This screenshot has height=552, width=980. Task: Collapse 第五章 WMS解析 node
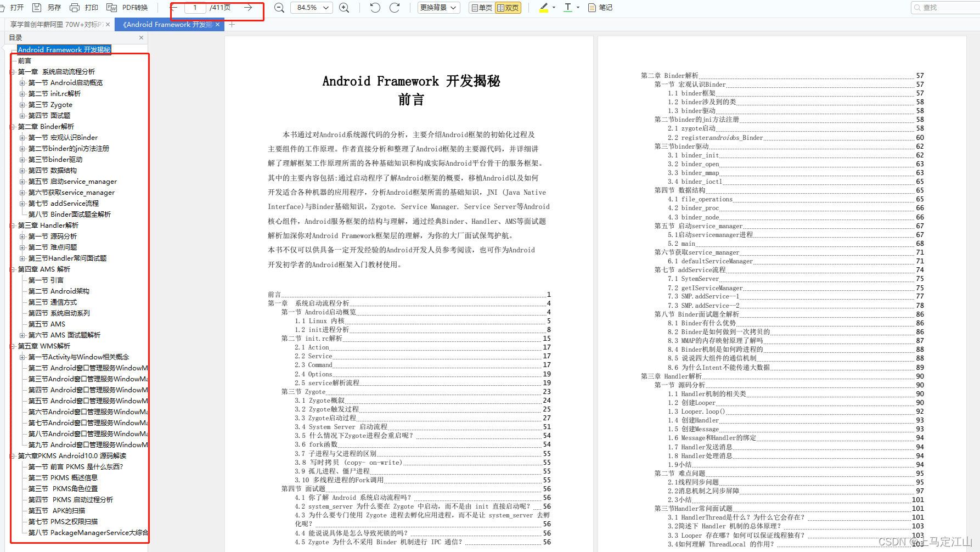[x=13, y=346]
